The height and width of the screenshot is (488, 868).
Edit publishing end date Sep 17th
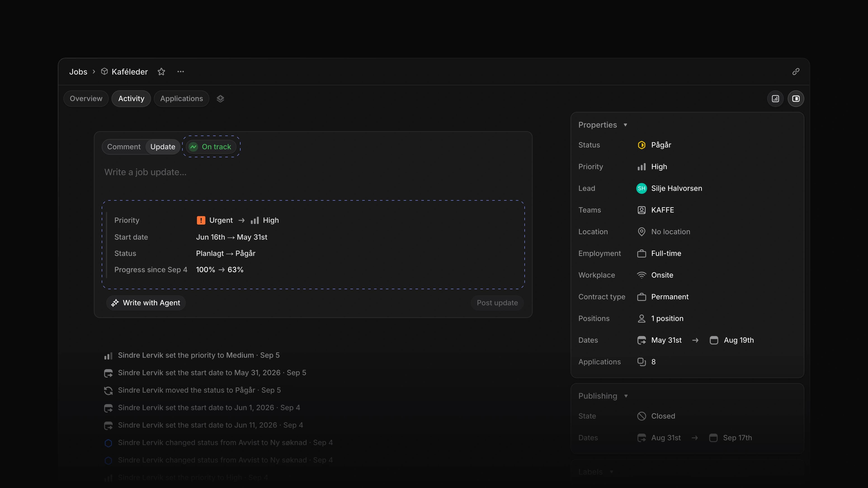tap(731, 438)
